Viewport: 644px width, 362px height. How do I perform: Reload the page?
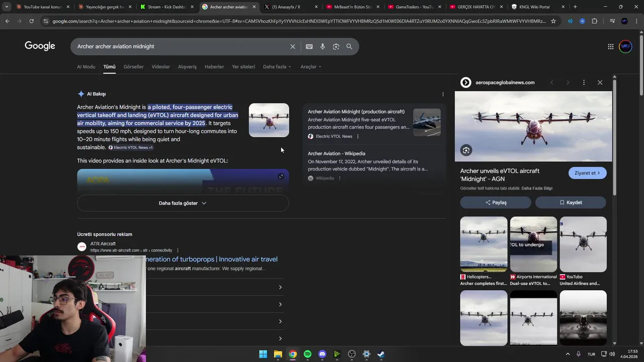click(x=31, y=21)
